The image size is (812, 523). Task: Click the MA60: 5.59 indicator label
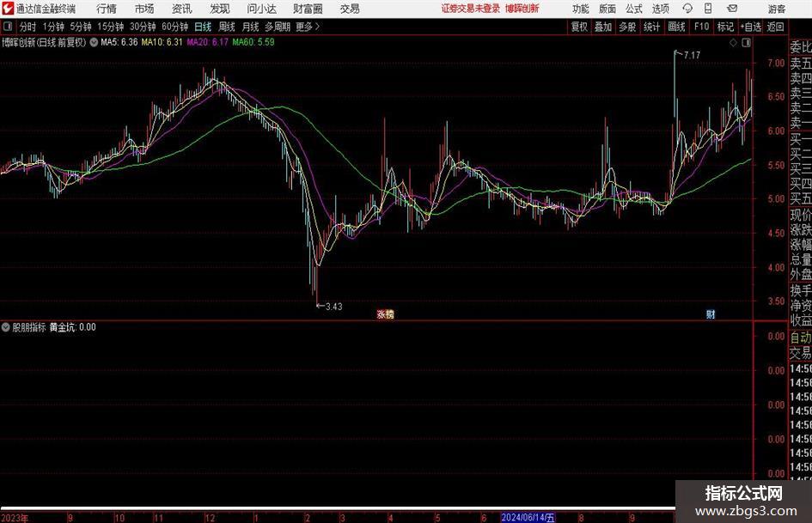[x=253, y=42]
